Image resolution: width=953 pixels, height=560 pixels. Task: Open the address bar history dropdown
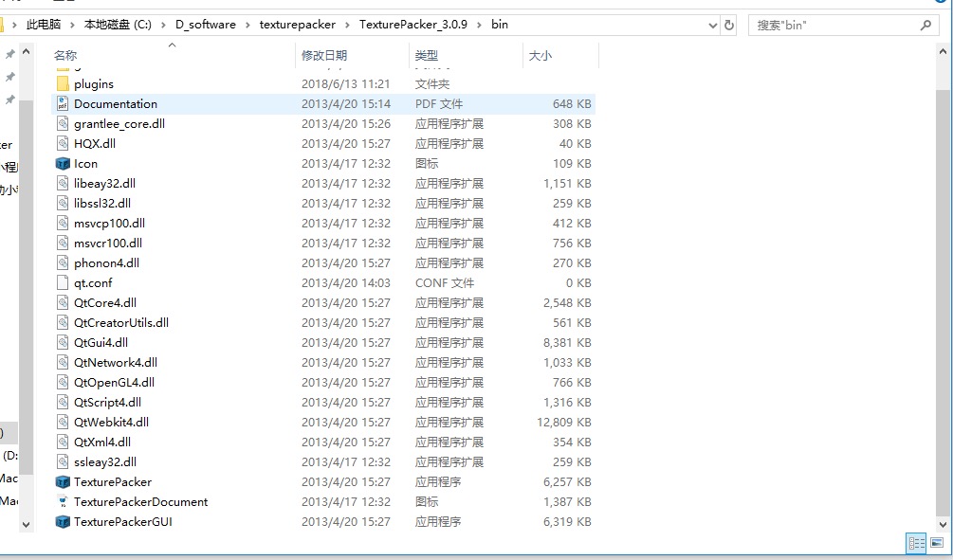tap(713, 25)
